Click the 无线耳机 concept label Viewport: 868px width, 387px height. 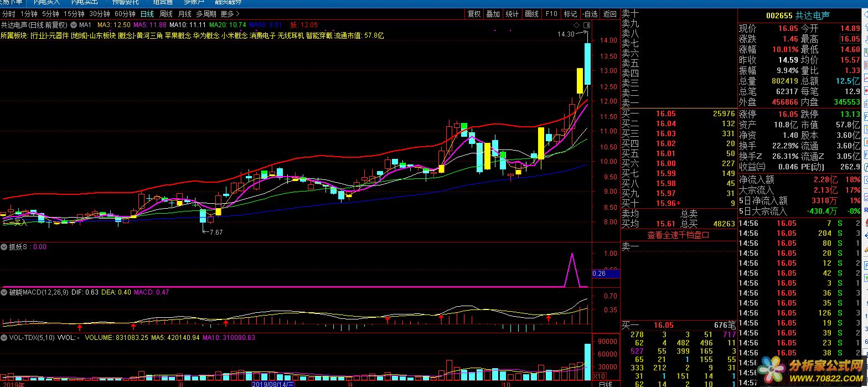click(291, 35)
